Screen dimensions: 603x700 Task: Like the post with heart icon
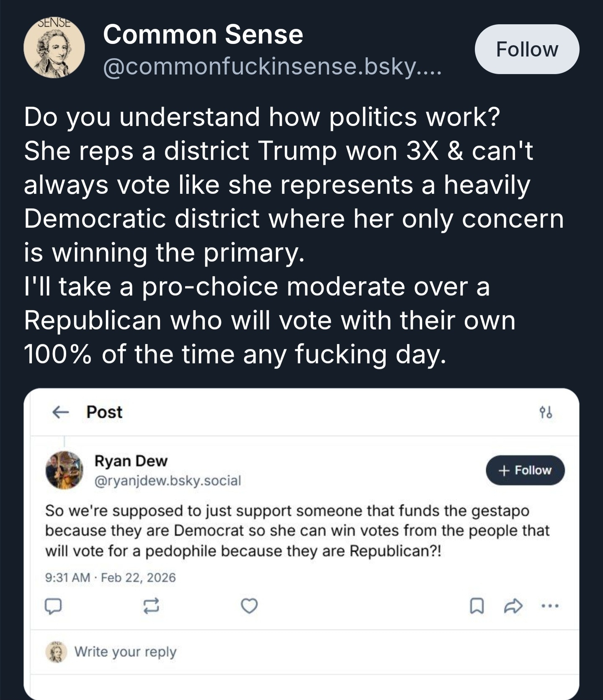pos(250,606)
